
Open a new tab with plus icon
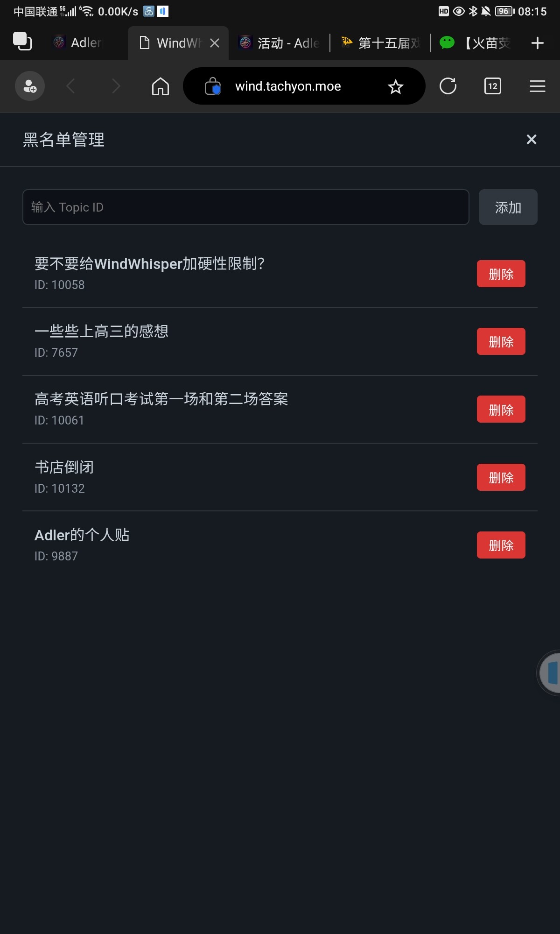click(537, 43)
